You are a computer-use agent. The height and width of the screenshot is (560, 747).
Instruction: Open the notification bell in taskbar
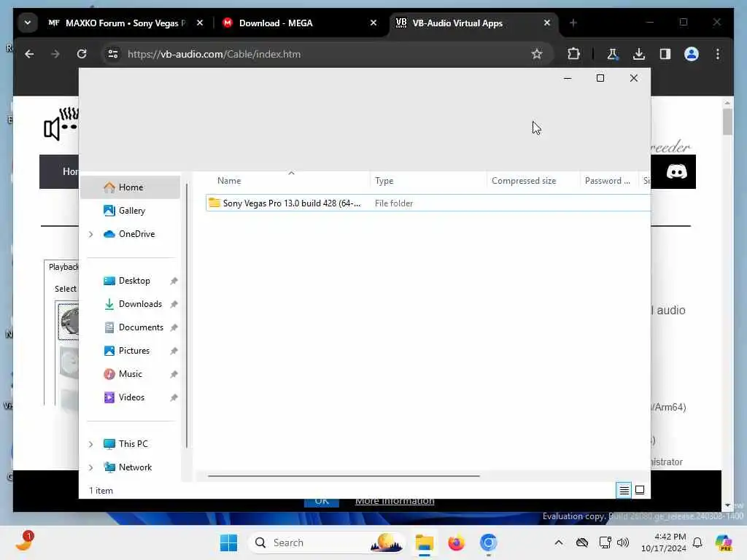(x=697, y=542)
